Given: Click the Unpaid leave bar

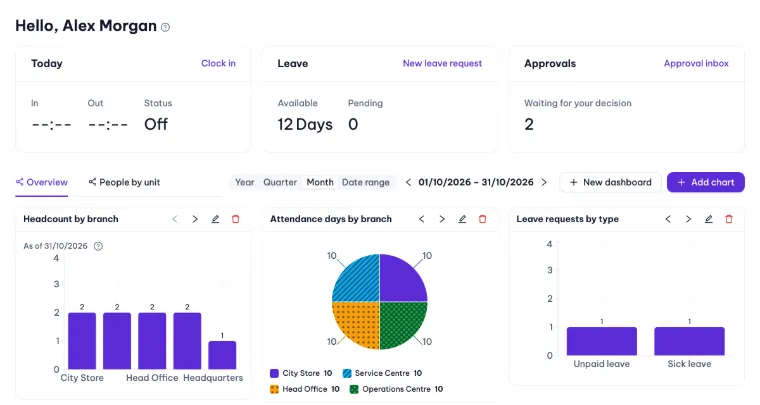Looking at the screenshot, I should [602, 341].
